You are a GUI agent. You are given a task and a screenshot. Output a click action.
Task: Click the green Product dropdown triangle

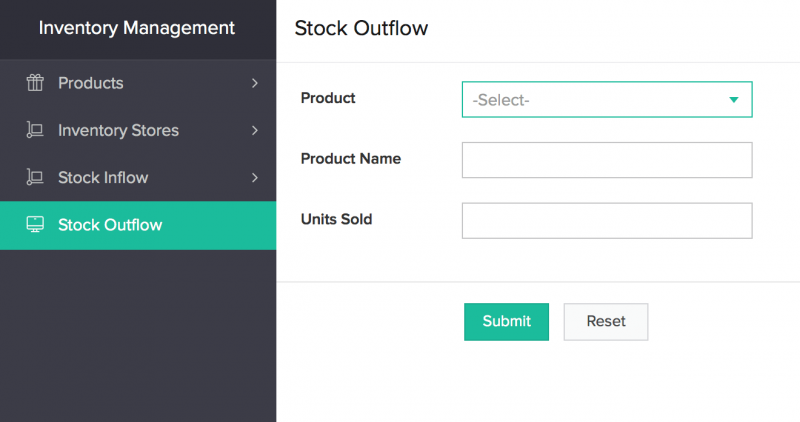pos(734,100)
